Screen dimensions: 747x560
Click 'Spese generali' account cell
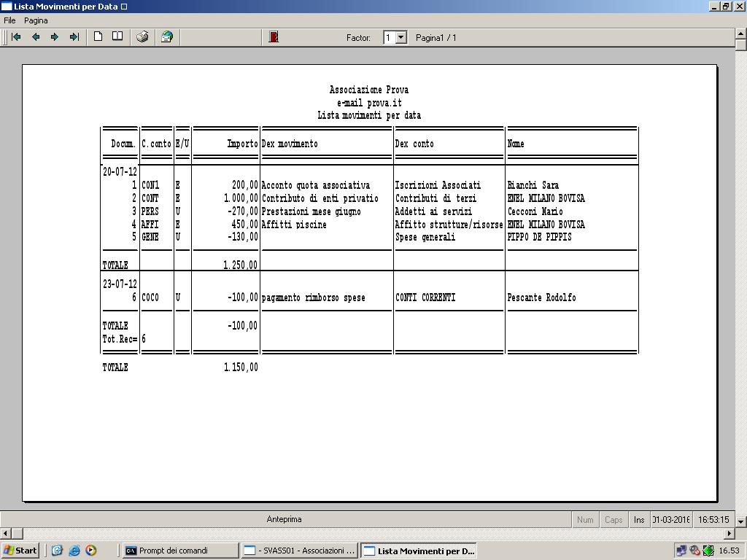tap(425, 237)
